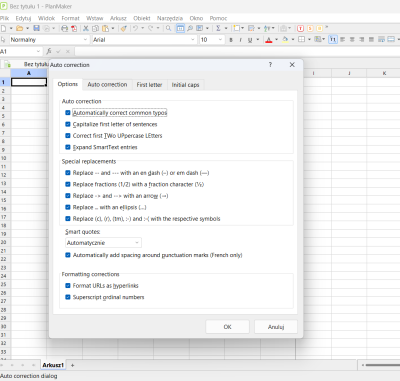Click the justify alignment icon
This screenshot has width=400, height=381.
click(x=371, y=40)
